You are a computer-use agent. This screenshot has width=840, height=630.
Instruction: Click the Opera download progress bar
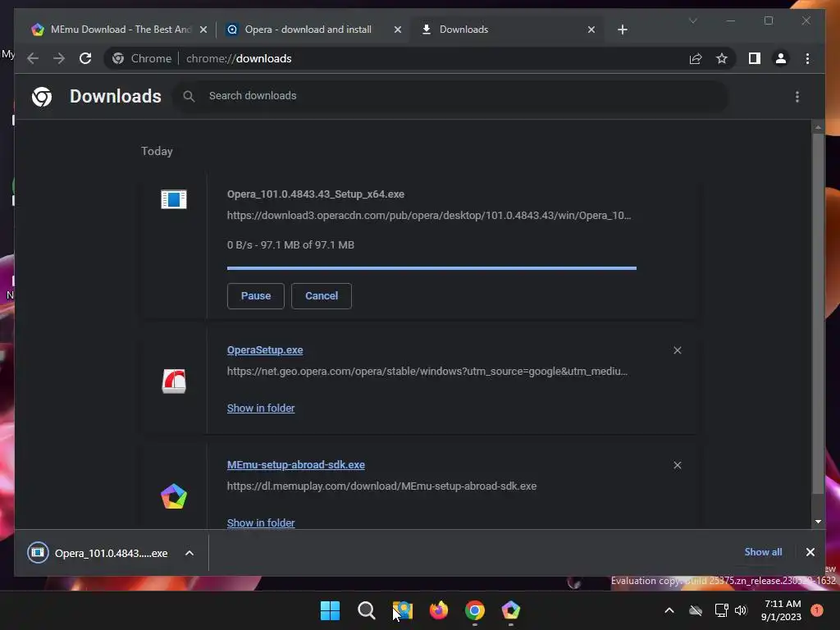point(431,268)
